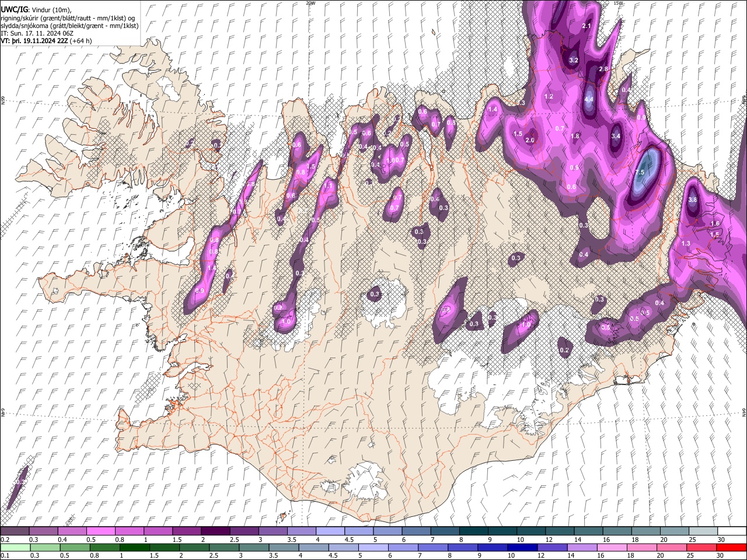Click the 15W longitude label
The image size is (747, 560).
pos(618,3)
